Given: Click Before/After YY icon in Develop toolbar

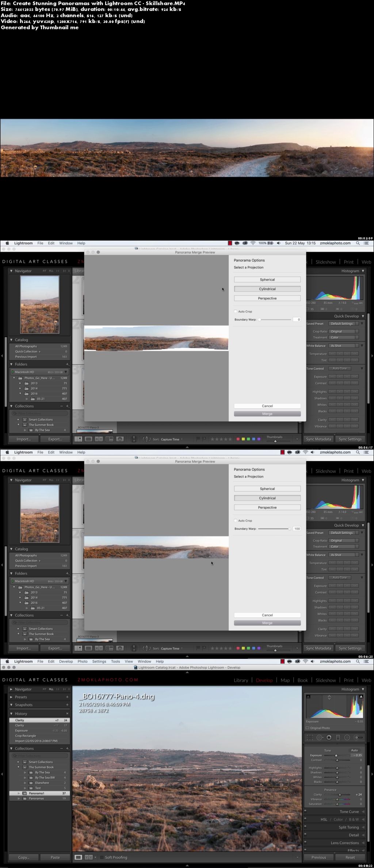Looking at the screenshot, I should tap(89, 857).
